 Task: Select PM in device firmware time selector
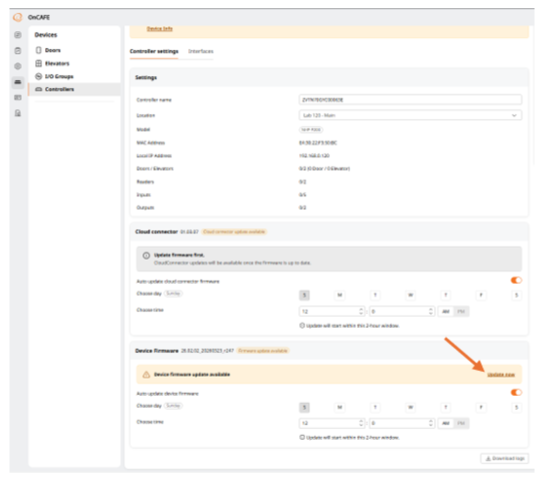coord(461,423)
